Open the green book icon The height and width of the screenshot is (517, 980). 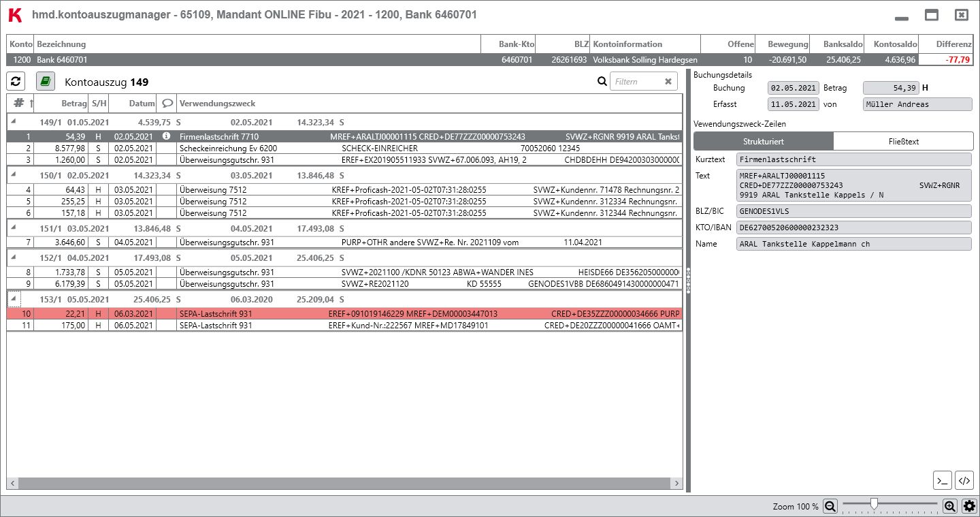pos(46,82)
